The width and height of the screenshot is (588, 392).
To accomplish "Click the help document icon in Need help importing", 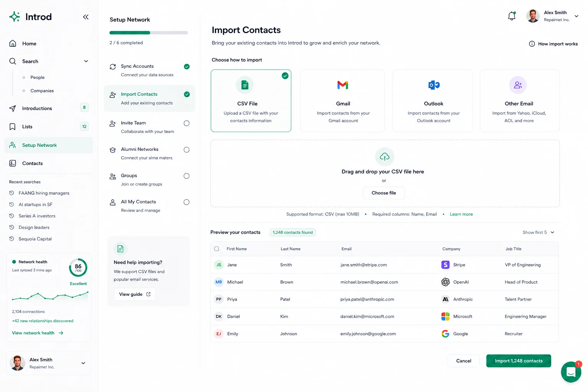I will pos(120,249).
